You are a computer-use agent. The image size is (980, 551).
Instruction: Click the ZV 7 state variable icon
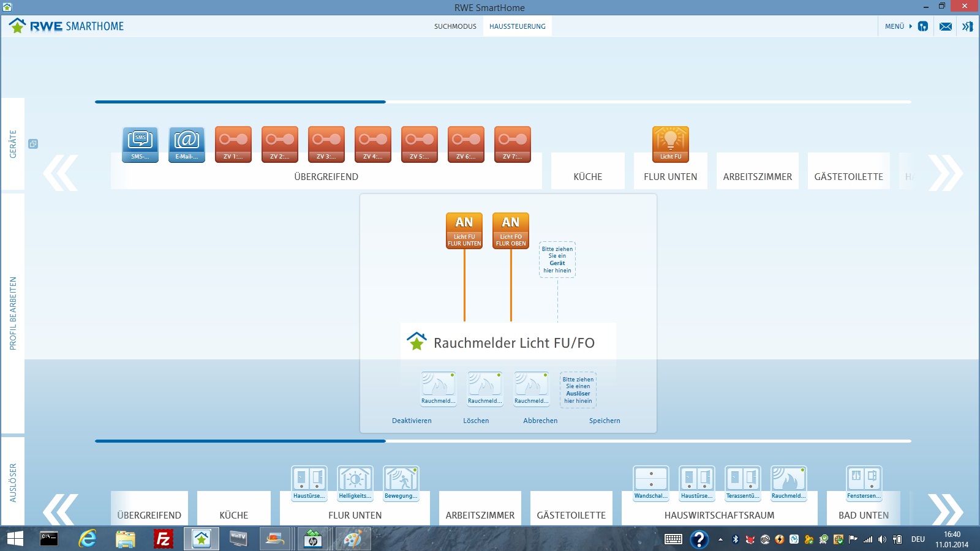(513, 144)
